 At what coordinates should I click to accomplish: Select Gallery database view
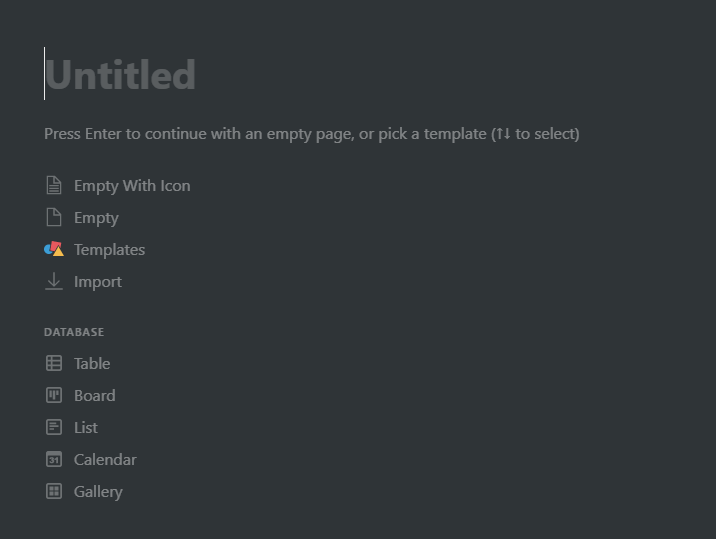(x=98, y=492)
